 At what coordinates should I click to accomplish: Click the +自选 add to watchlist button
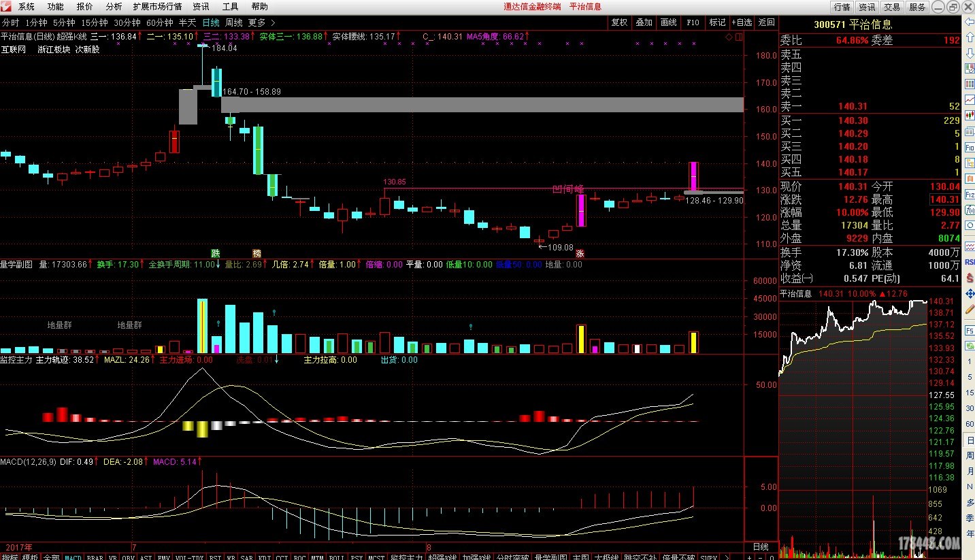[742, 22]
